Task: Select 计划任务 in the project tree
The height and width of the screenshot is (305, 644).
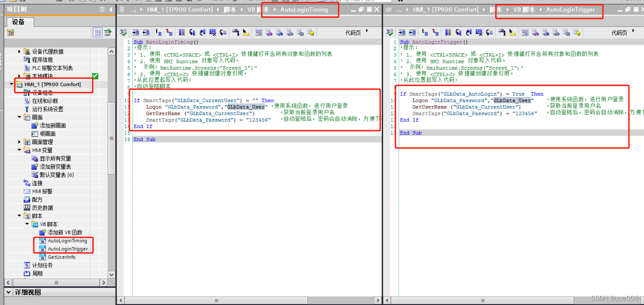Action: point(42,265)
